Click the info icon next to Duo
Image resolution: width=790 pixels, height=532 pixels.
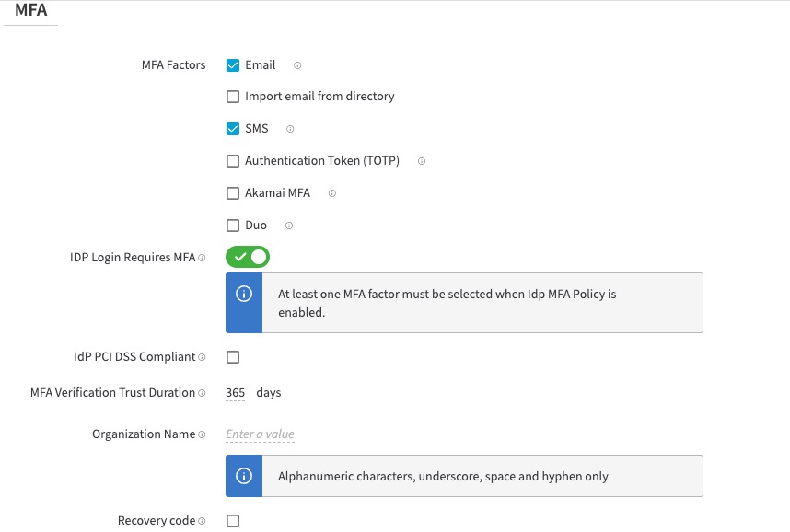tap(288, 226)
